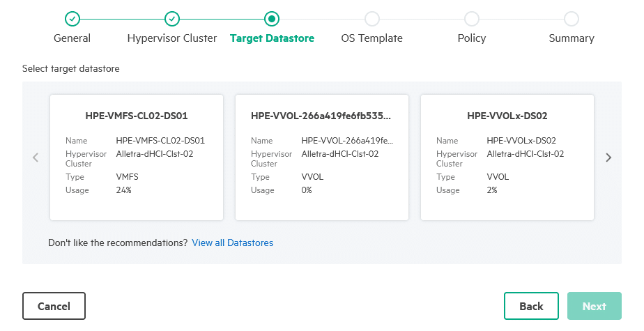The image size is (644, 331).
Task: Click the Select target datastore heading
Action: click(70, 68)
